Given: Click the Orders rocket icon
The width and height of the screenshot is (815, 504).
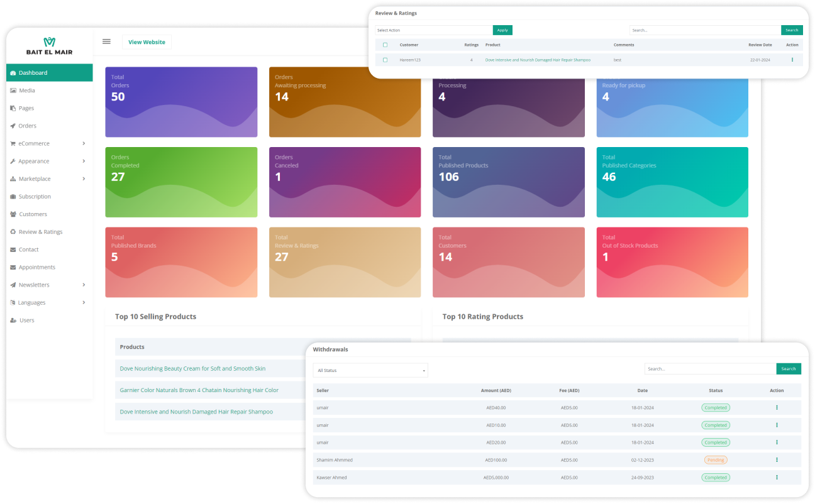Looking at the screenshot, I should pos(13,126).
